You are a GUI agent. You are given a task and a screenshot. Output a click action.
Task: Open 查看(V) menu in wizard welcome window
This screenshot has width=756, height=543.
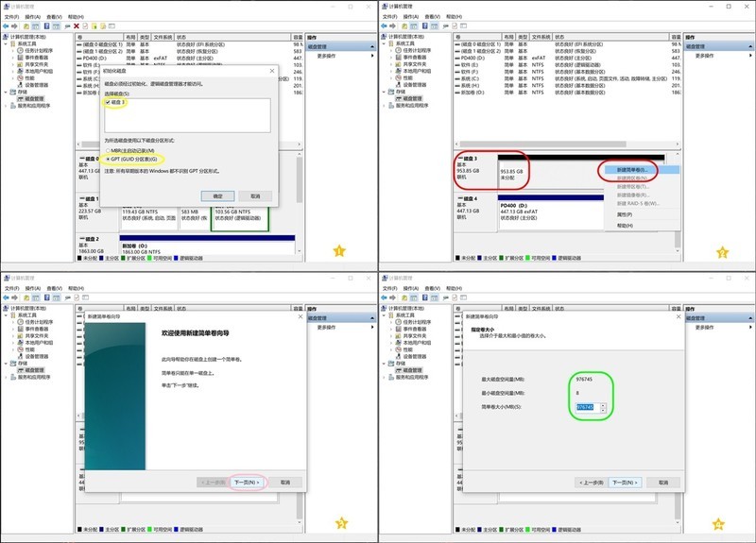click(54, 288)
